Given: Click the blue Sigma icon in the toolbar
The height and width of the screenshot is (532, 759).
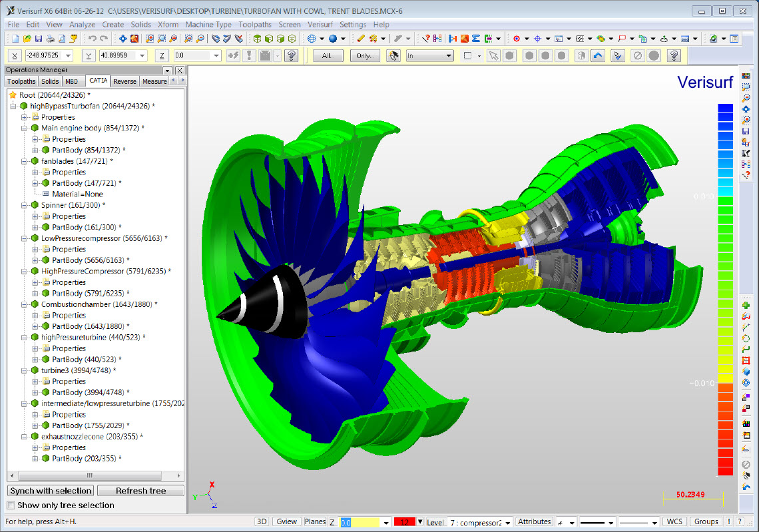Looking at the screenshot, I should click(x=476, y=39).
